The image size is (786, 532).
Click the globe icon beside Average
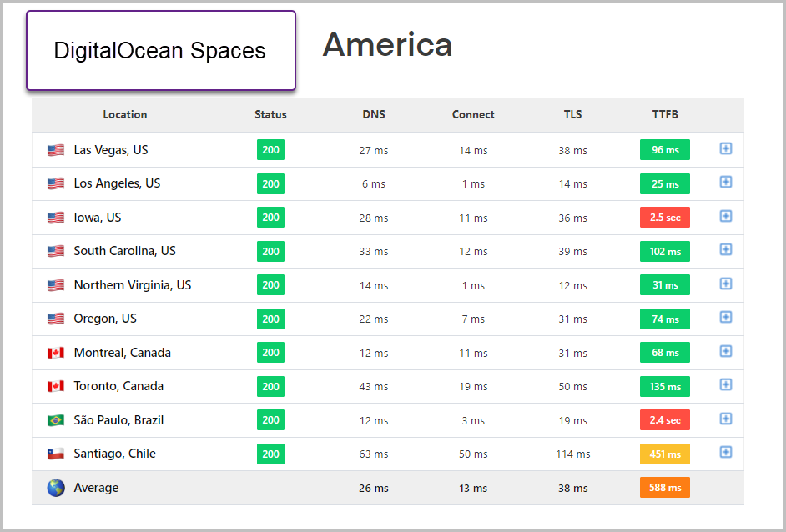56,488
